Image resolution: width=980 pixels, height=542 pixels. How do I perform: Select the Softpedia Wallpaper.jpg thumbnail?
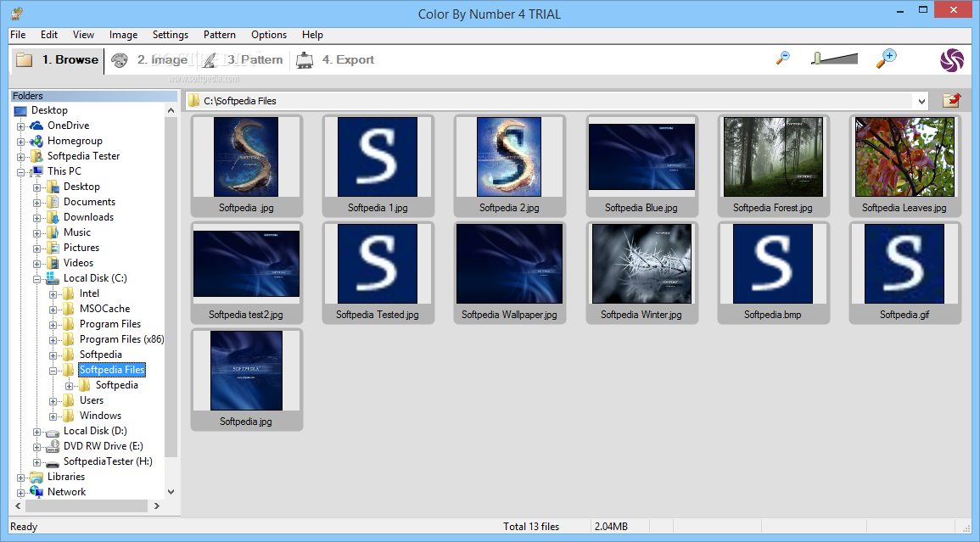pyautogui.click(x=509, y=272)
